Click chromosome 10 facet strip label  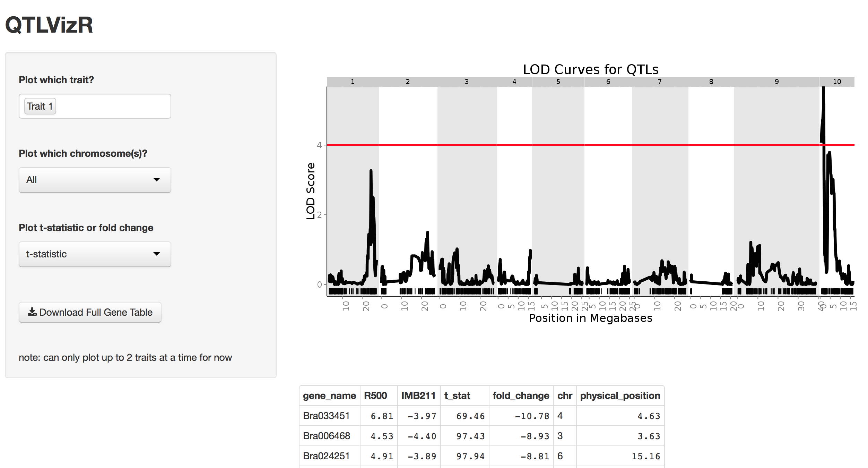pos(837,82)
